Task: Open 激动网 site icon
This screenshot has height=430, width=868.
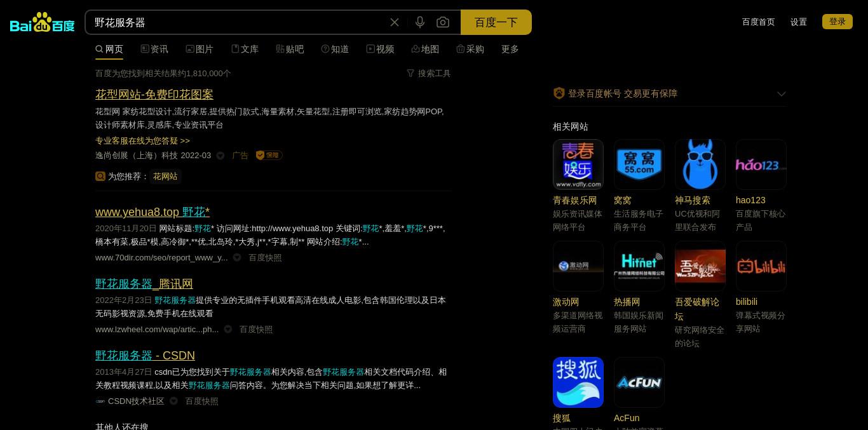Action: (578, 266)
